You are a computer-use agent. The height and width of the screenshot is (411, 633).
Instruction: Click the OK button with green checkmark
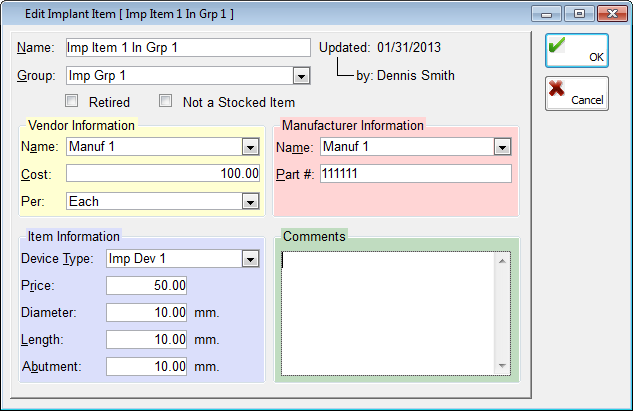(576, 50)
